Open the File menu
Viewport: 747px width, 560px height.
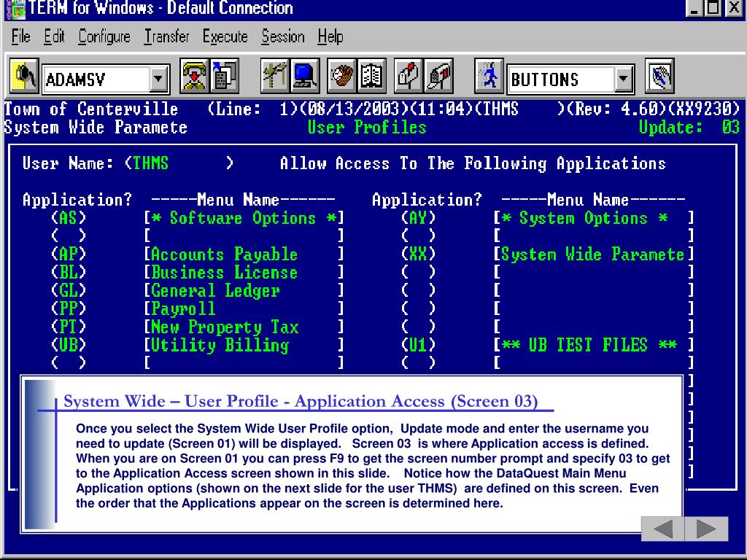[x=23, y=36]
